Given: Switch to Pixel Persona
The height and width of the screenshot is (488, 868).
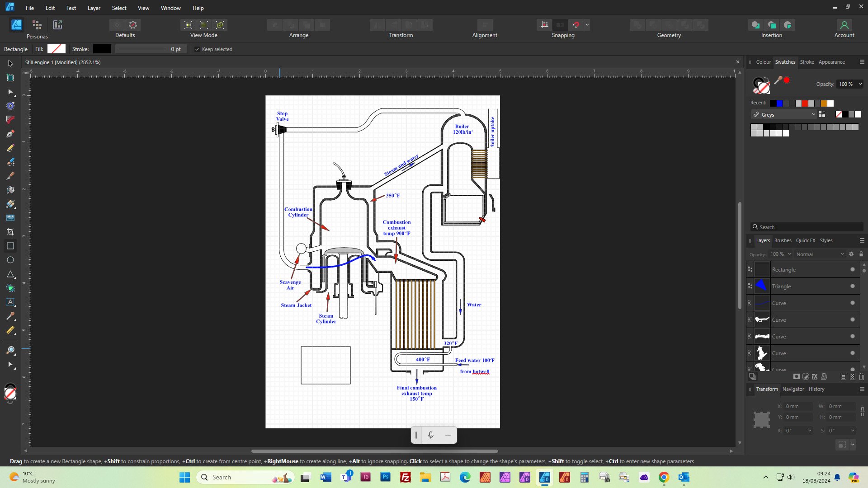Looking at the screenshot, I should point(37,25).
